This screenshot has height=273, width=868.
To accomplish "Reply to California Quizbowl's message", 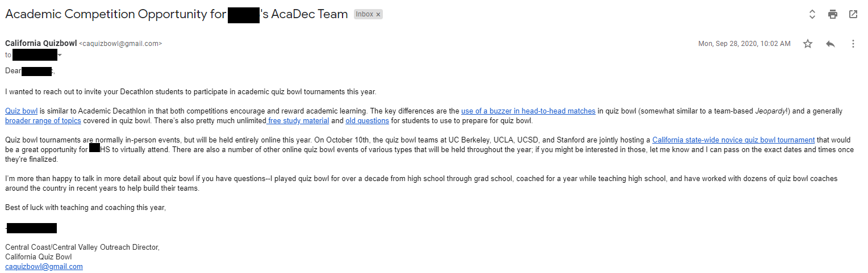I will tap(831, 44).
